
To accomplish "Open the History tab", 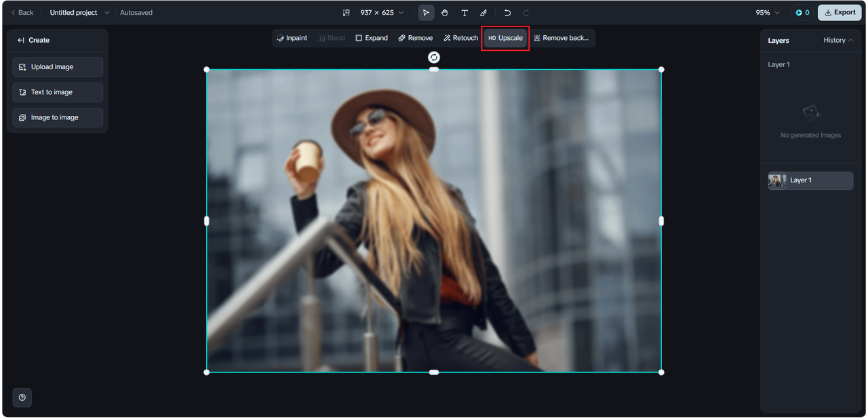I will point(838,40).
